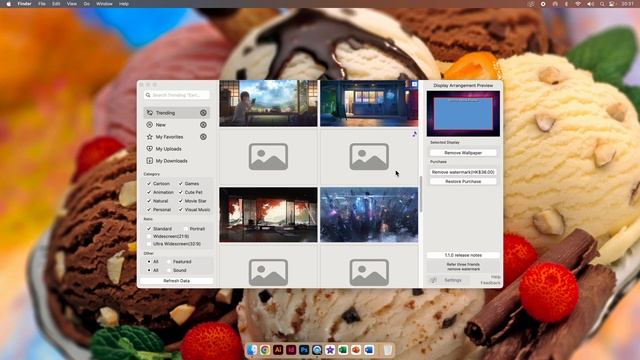Viewport: 640px width, 360px height.
Task: Open iMovie star icon in the dock
Action: pos(330,350)
